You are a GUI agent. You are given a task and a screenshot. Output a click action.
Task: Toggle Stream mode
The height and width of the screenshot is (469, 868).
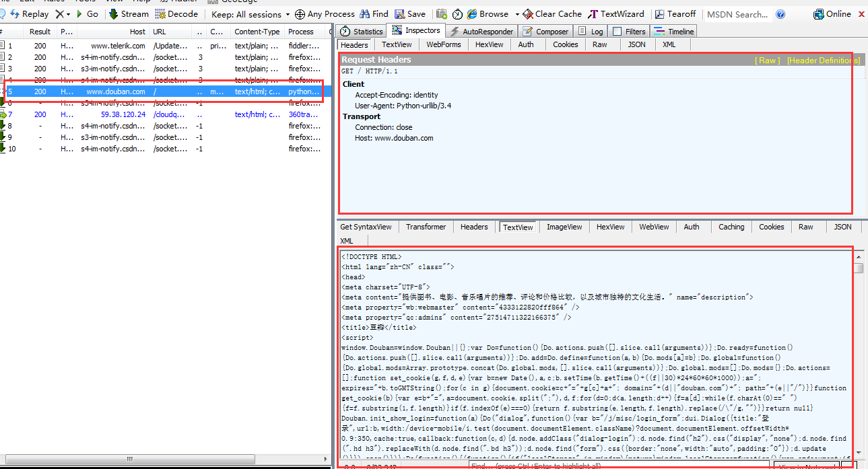click(129, 13)
